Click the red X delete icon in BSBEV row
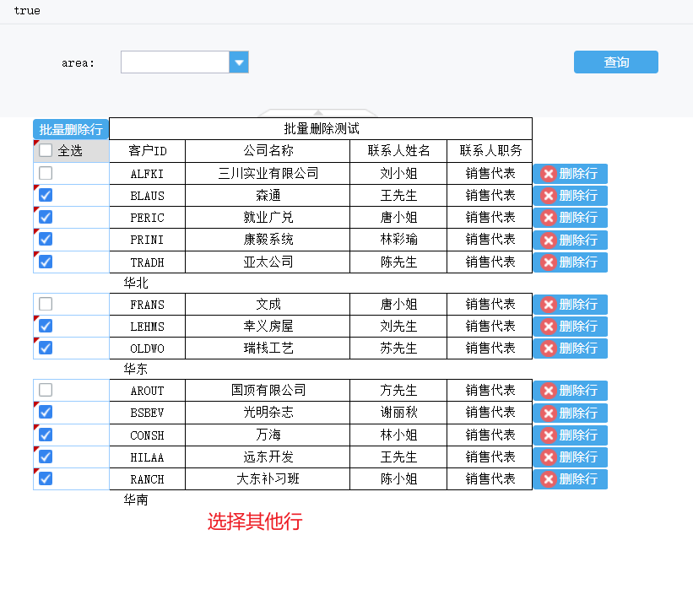This screenshot has height=616, width=693. point(549,413)
